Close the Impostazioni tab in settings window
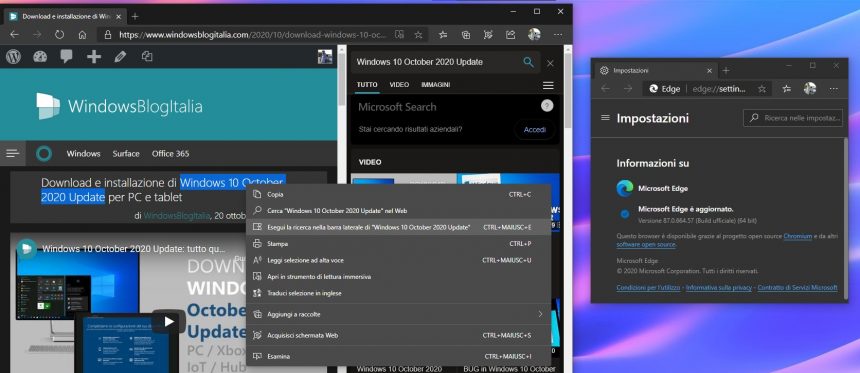 (x=709, y=70)
